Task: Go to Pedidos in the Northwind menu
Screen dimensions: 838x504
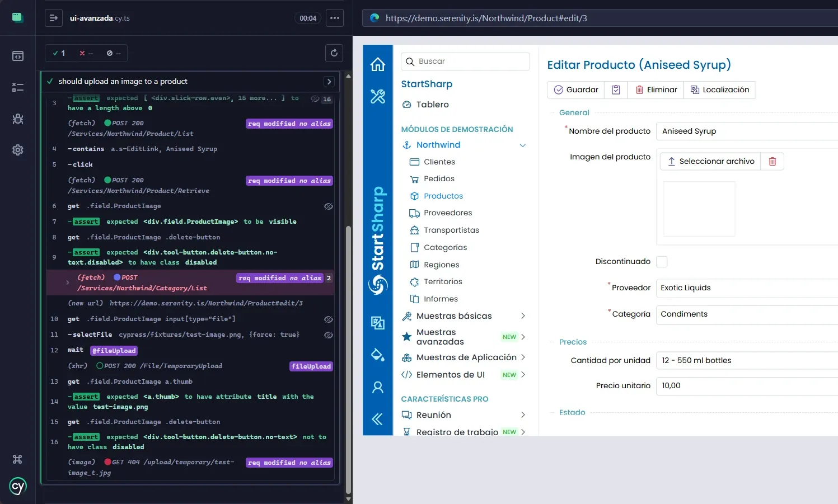Action: [439, 179]
